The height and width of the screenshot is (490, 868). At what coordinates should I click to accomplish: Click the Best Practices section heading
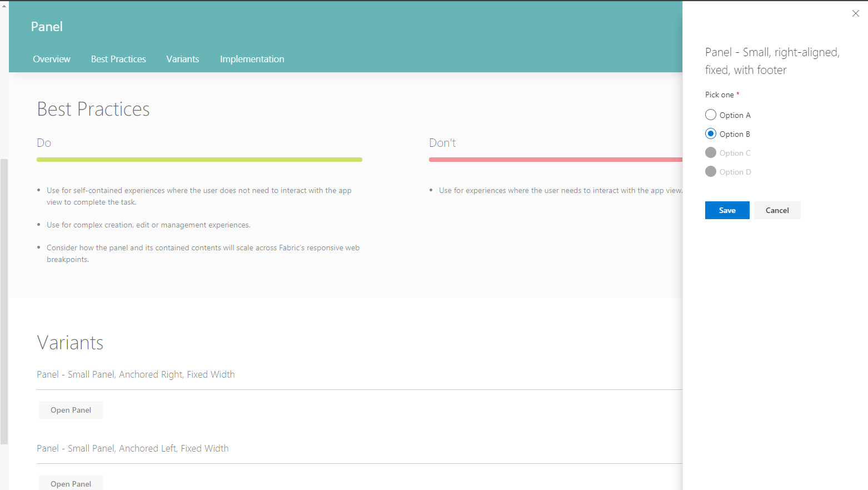coord(93,109)
